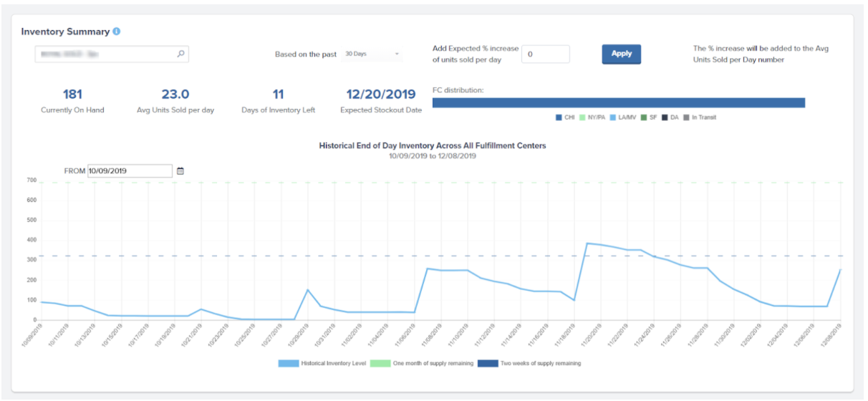This screenshot has width=868, height=401.
Task: Click the info icon beside Inventory Summary
Action: pyautogui.click(x=117, y=32)
